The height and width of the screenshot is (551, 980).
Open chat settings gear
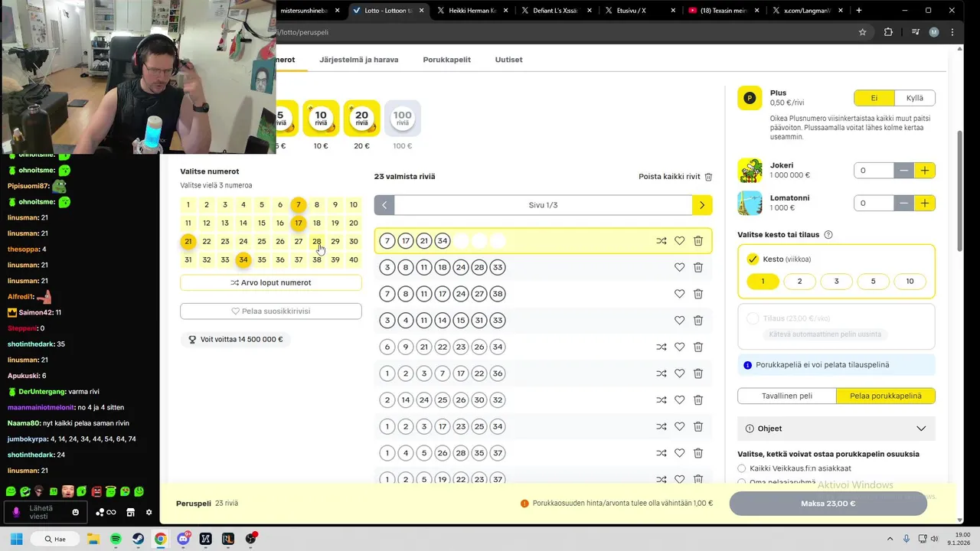point(149,512)
